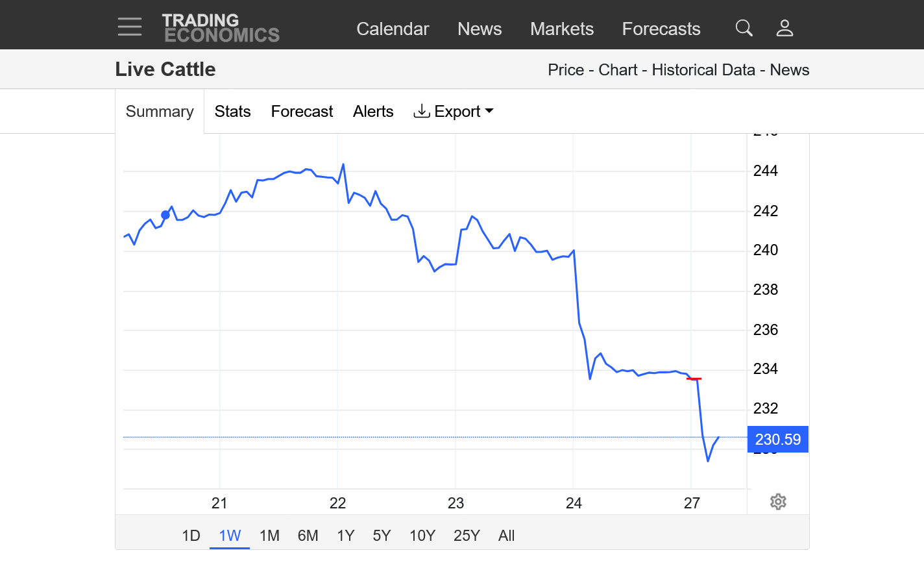Open the Alerts tab
924x585 pixels.
[x=373, y=112]
